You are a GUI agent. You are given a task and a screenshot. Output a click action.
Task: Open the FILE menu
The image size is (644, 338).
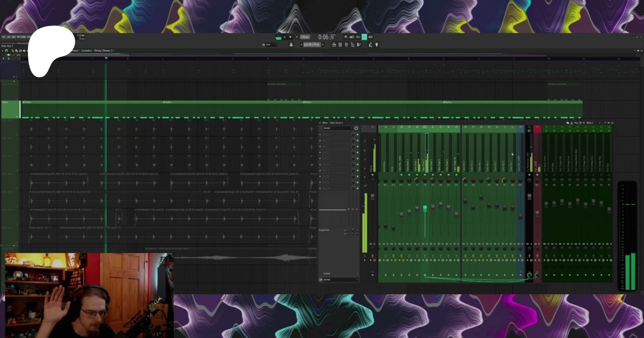(3, 37)
